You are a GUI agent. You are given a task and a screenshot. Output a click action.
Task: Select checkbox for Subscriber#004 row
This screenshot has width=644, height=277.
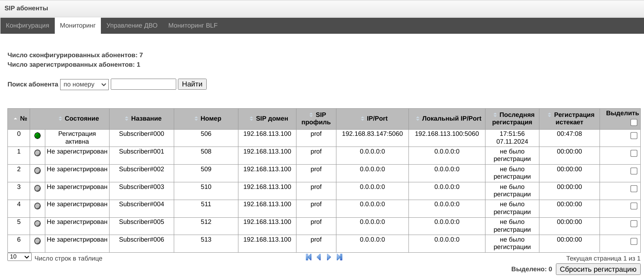(x=634, y=206)
